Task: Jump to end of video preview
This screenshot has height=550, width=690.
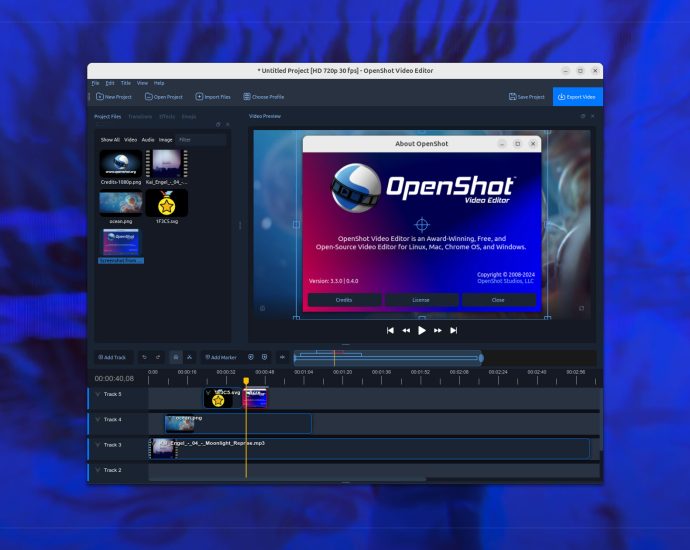Action: (x=454, y=330)
